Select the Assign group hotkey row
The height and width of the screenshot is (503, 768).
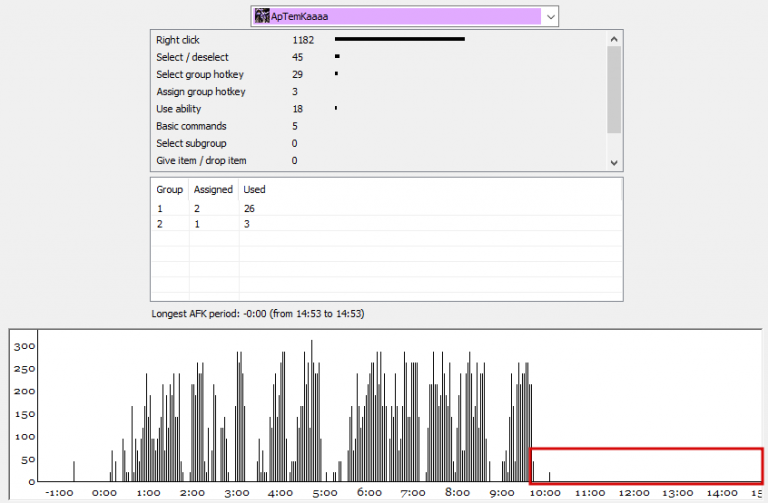[379, 92]
